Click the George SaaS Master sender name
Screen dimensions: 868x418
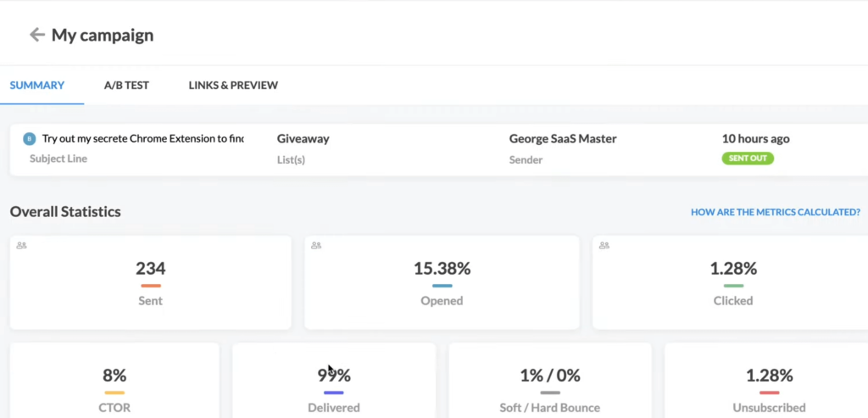563,139
